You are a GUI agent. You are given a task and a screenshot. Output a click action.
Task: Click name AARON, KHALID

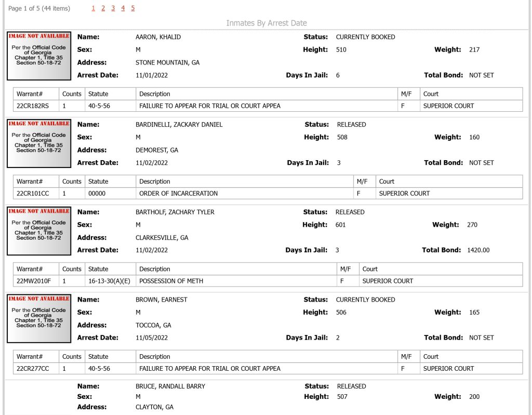158,37
